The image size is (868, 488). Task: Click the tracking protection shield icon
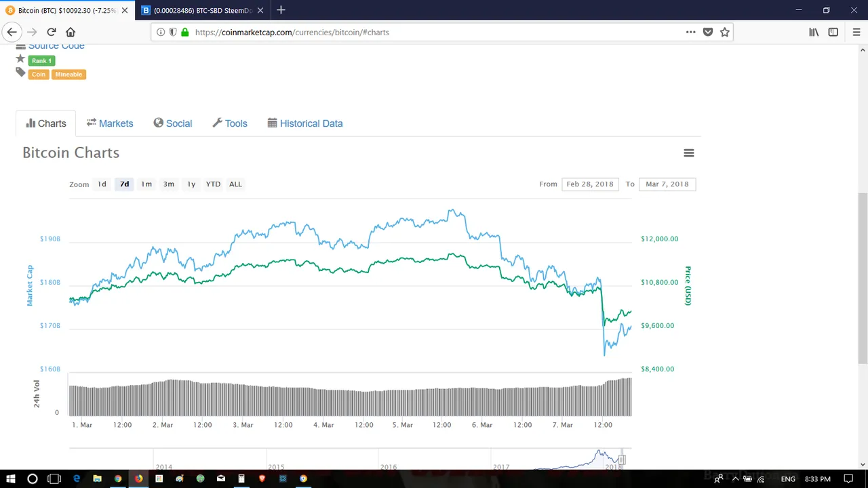[173, 32]
